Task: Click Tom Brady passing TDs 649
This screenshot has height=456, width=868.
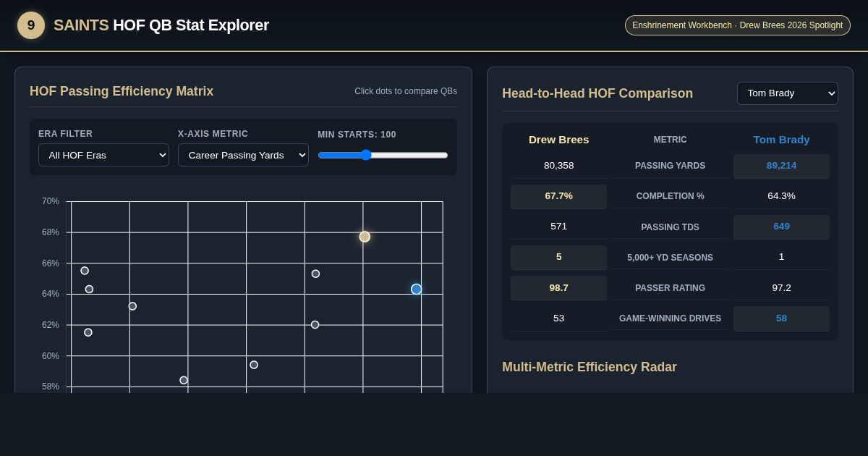Action: (781, 227)
